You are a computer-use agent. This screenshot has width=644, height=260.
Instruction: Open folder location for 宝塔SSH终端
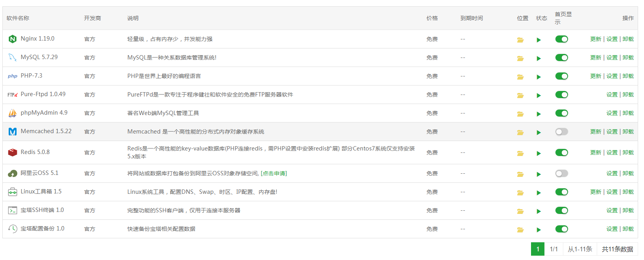(x=520, y=211)
